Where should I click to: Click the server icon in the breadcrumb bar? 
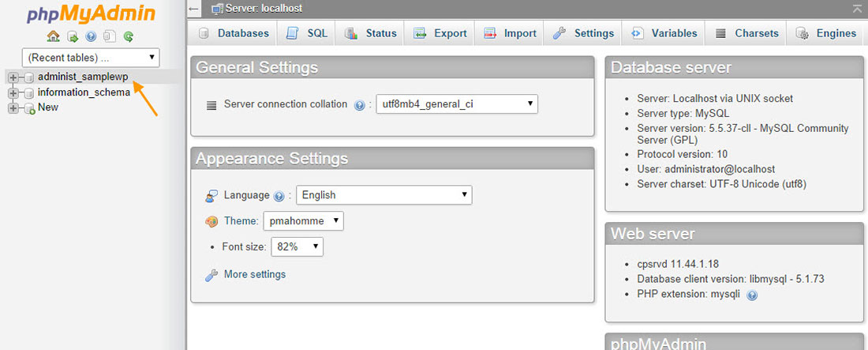(x=218, y=9)
